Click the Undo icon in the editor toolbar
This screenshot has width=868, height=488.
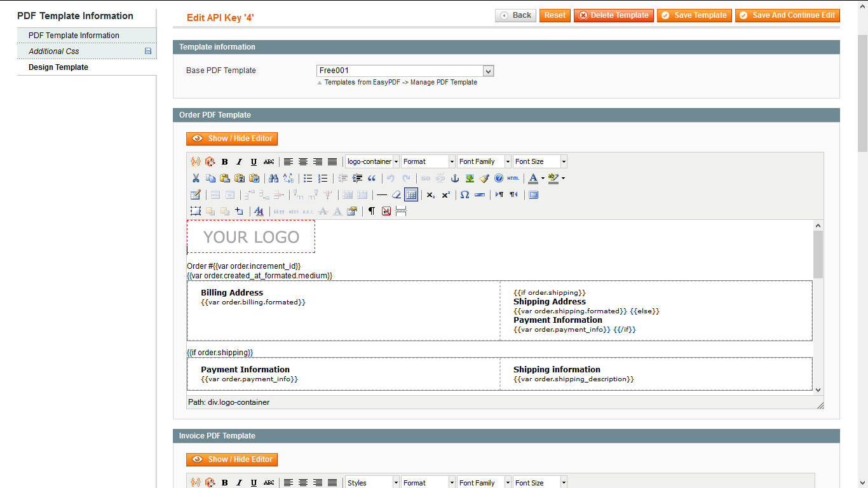pyautogui.click(x=390, y=178)
